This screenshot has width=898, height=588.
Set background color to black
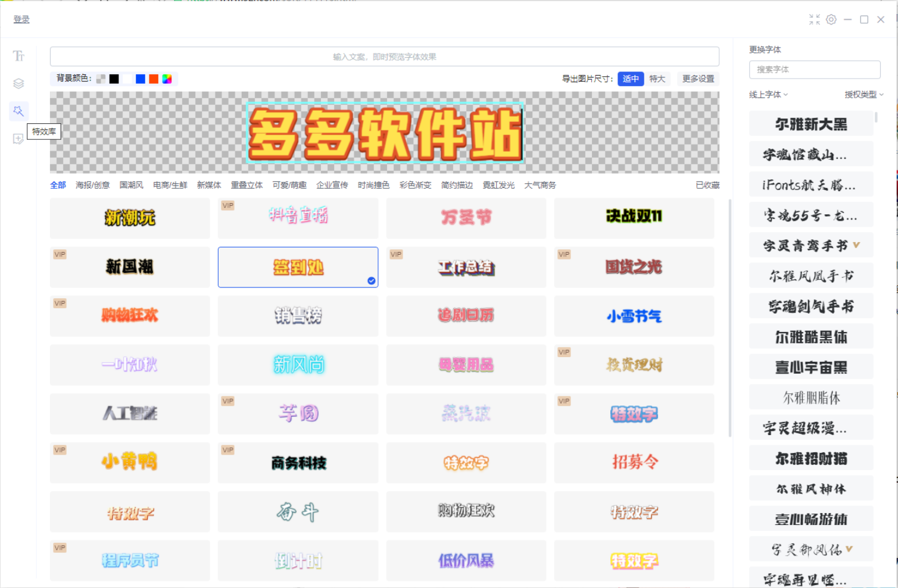coord(114,79)
